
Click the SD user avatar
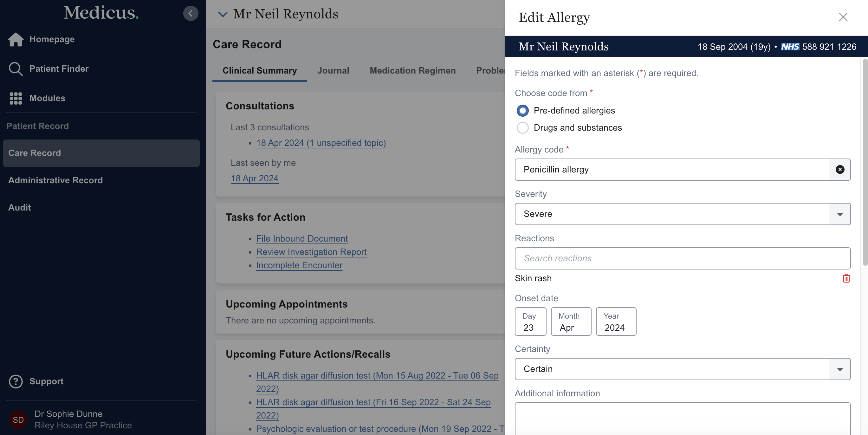(18, 419)
